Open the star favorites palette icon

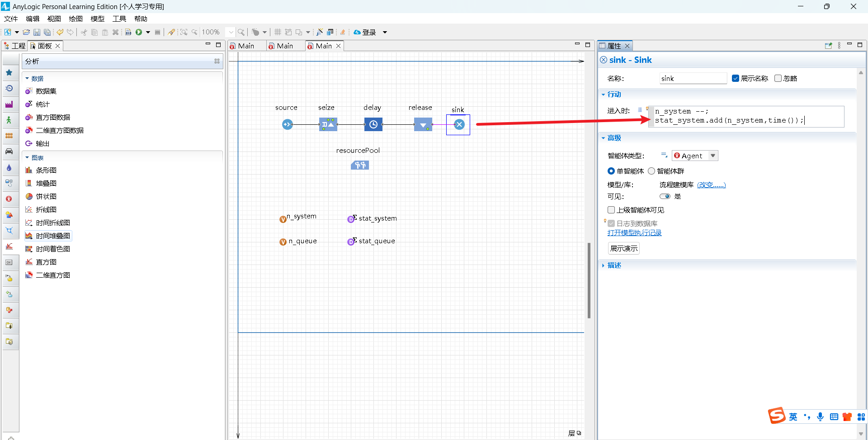[x=9, y=72]
